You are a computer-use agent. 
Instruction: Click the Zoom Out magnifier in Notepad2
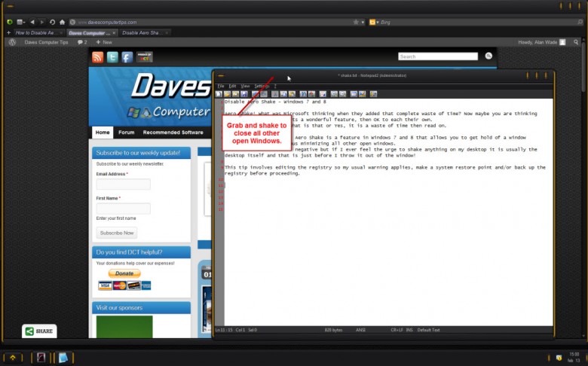pos(343,94)
